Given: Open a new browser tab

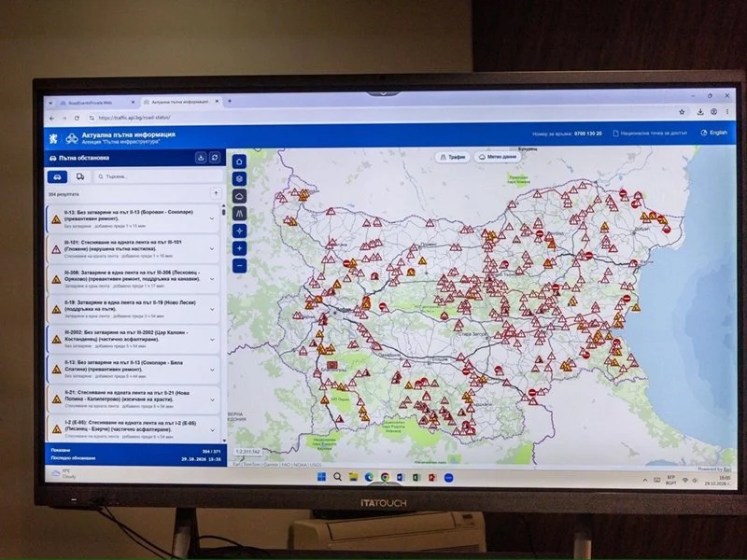Looking at the screenshot, I should (230, 101).
